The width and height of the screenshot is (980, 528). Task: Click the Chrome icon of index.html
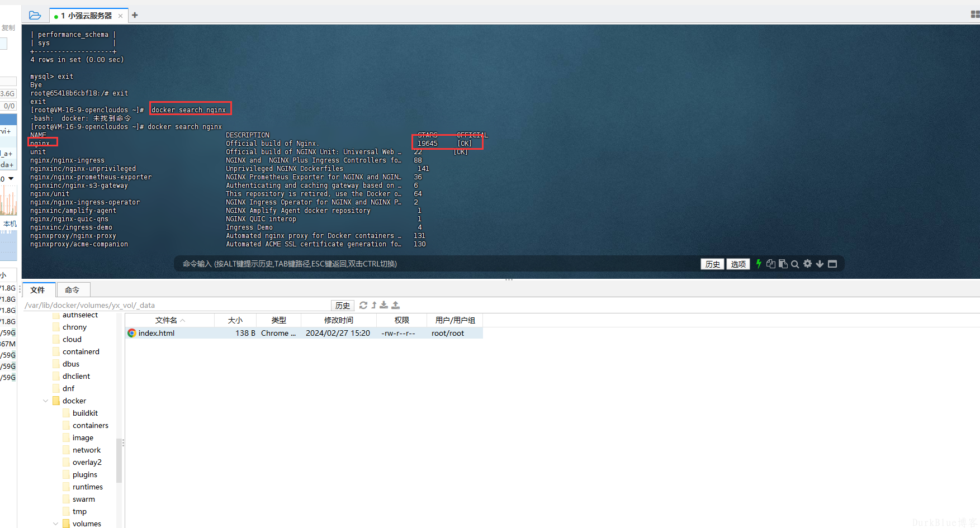pyautogui.click(x=132, y=333)
